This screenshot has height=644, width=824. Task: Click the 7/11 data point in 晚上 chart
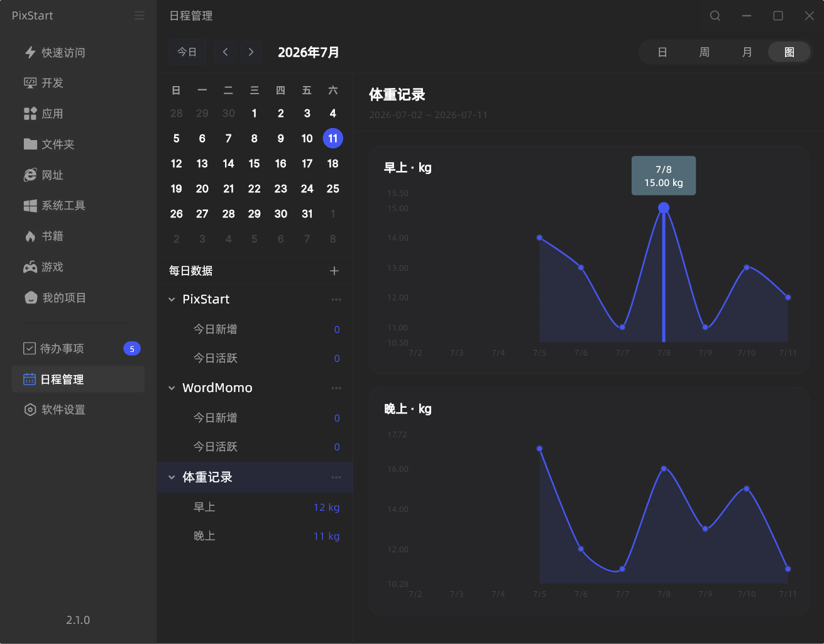point(788,569)
